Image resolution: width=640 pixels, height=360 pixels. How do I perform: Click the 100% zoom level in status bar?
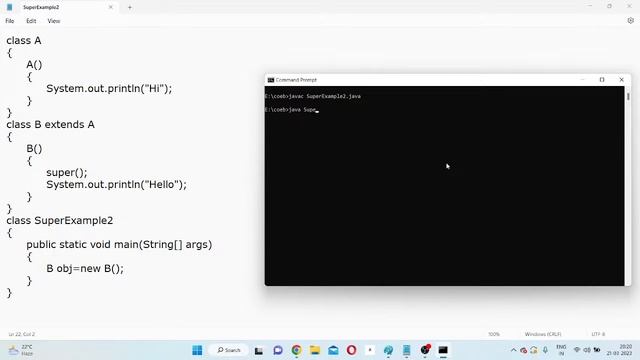point(494,334)
